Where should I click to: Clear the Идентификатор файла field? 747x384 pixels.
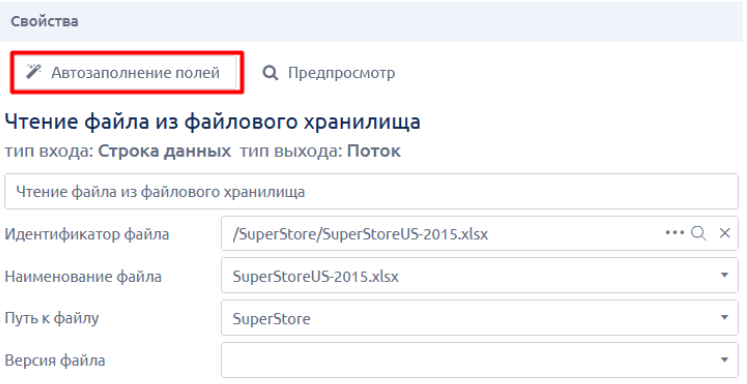[x=725, y=233]
